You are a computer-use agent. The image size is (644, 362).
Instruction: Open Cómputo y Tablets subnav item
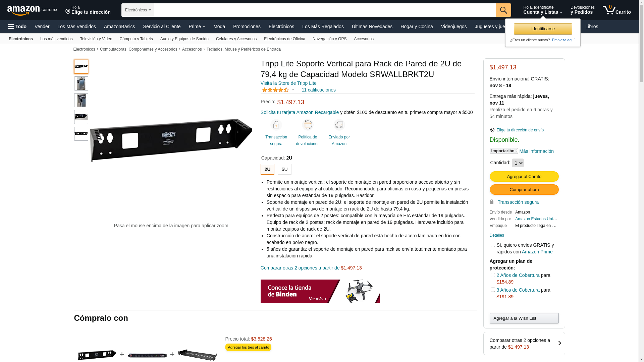136,39
